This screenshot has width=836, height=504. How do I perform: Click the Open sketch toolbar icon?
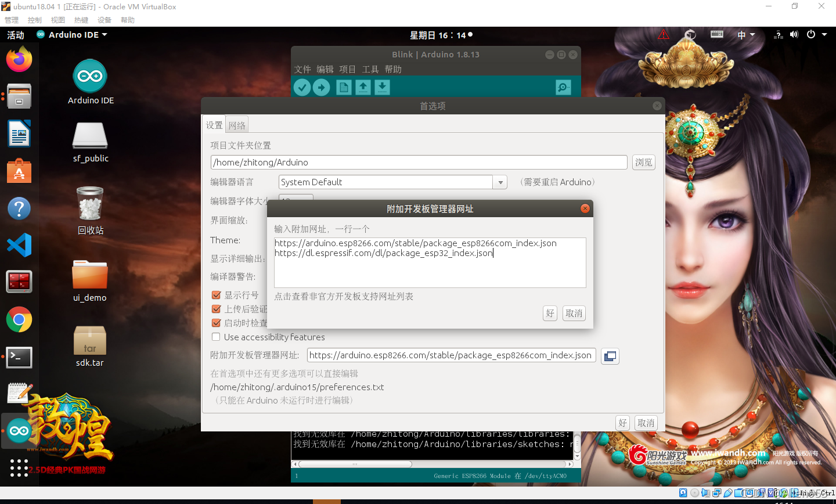coord(363,87)
